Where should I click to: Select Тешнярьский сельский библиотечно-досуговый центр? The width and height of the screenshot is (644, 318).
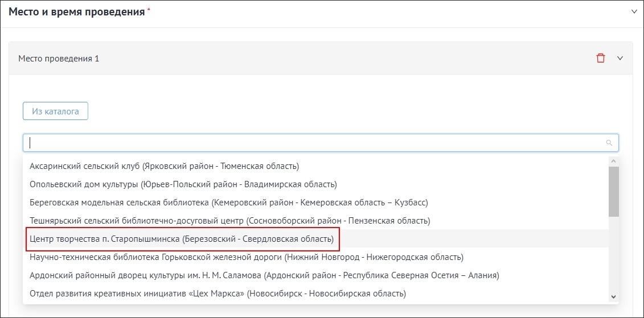click(229, 221)
